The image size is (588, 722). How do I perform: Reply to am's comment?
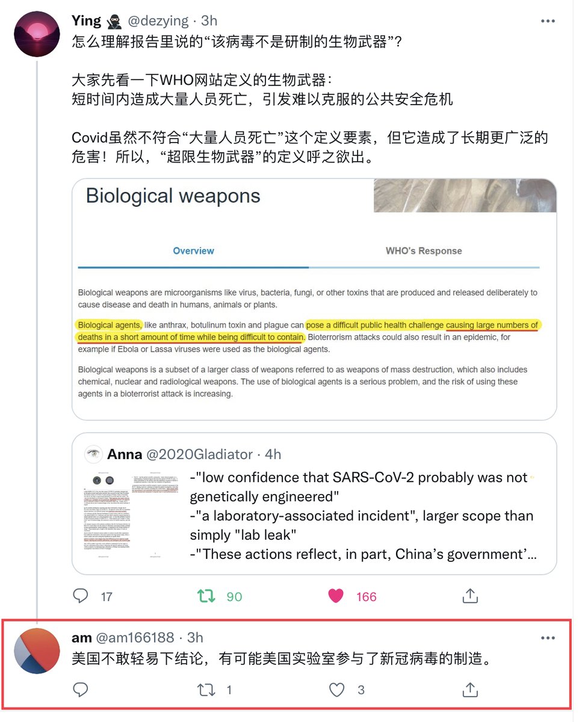81,690
